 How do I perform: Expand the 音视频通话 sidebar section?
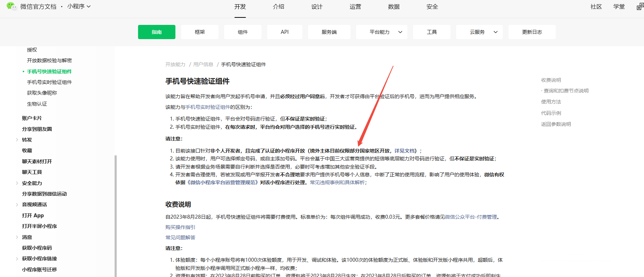tap(17, 204)
